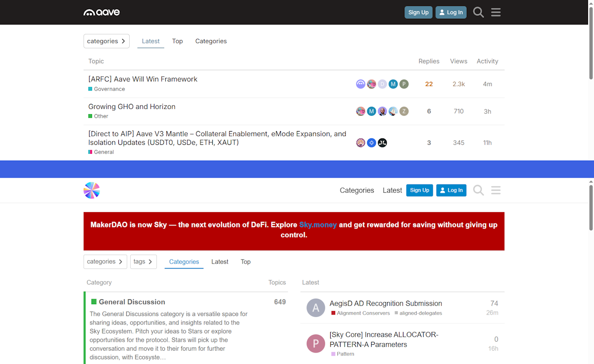Open the Aave logo home link
Viewport: 594px width, 364px height.
click(101, 12)
